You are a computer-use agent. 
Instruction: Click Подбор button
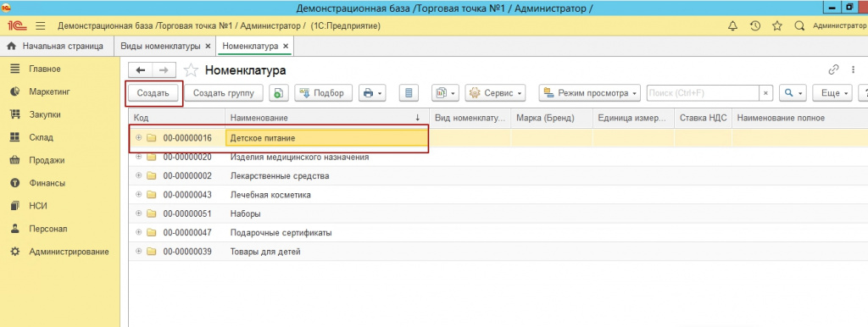tap(323, 93)
